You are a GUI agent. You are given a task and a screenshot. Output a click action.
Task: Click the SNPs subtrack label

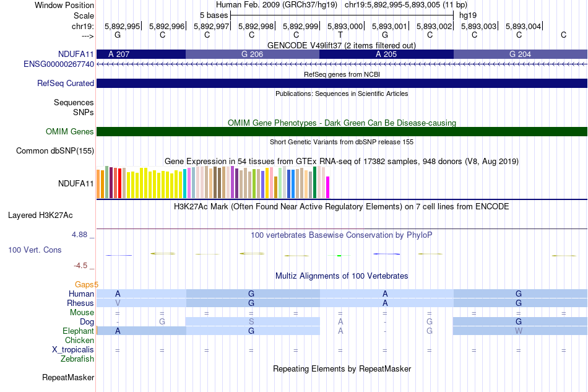point(84,112)
